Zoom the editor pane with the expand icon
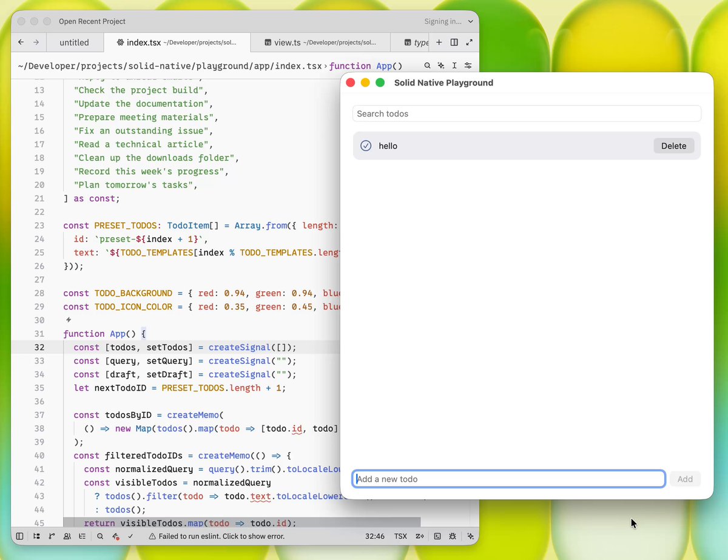Viewport: 728px width, 560px height. [x=469, y=42]
